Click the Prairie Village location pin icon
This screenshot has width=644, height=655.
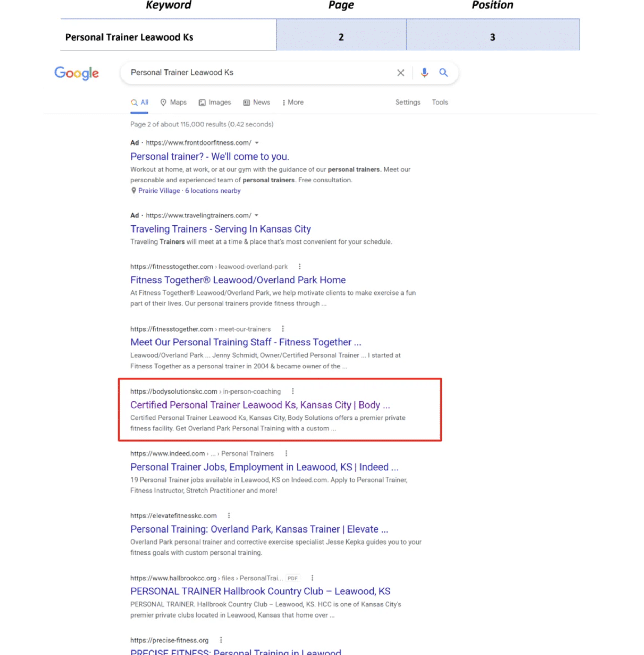coord(133,191)
